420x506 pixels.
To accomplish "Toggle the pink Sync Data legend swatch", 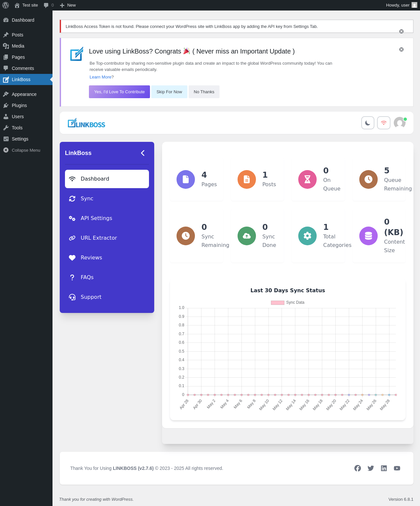I will tap(278, 303).
